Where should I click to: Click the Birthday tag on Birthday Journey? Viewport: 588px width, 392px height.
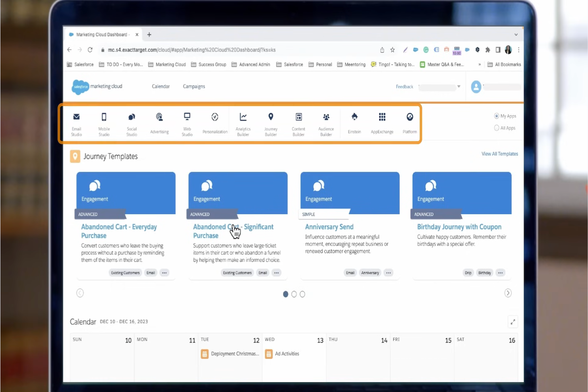point(484,273)
